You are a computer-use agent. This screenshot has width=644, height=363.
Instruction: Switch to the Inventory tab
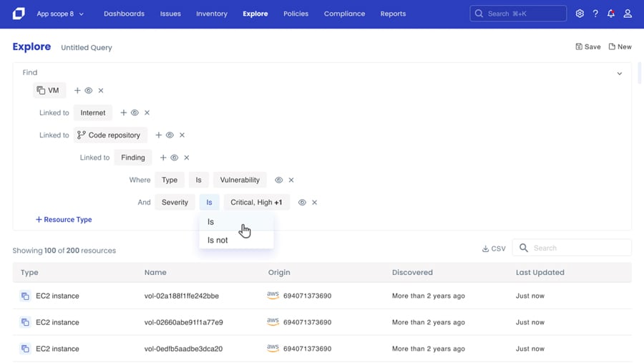tap(212, 14)
